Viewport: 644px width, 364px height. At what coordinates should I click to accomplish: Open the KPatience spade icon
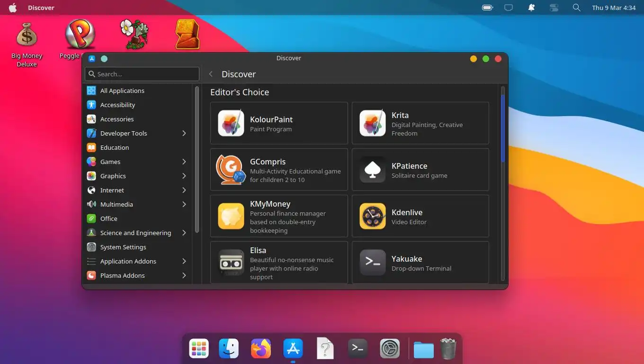pos(373,170)
